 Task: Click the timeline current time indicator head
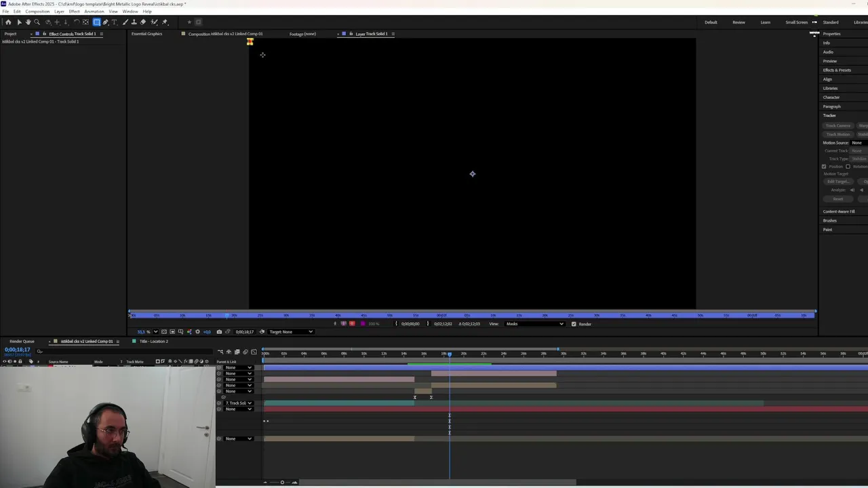449,354
